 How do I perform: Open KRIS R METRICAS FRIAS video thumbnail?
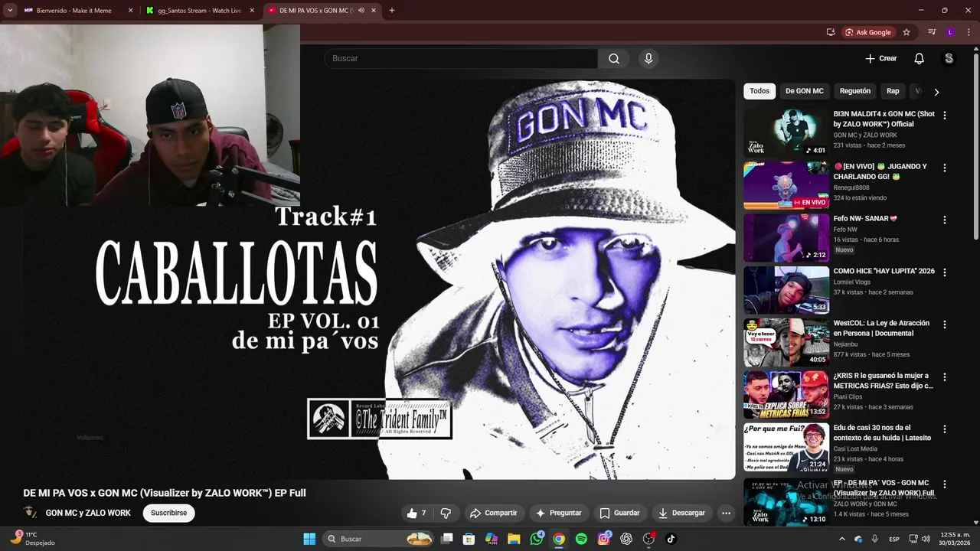click(x=786, y=394)
